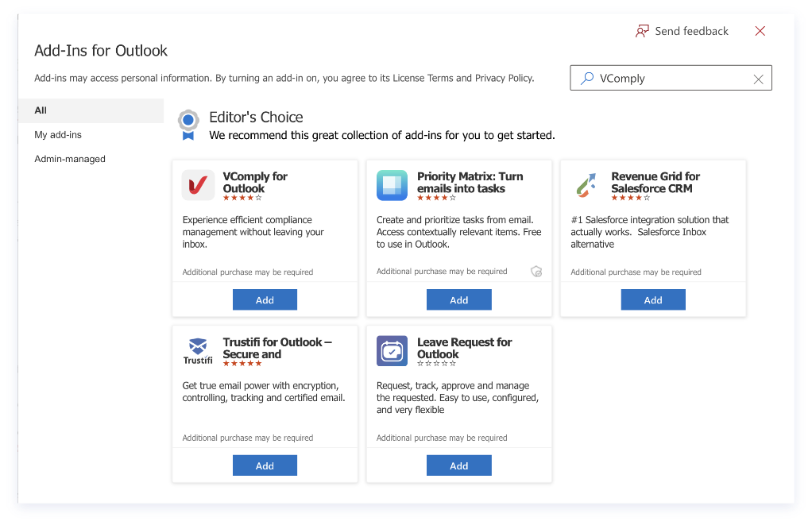Click the VComply for Outlook logo icon

click(199, 185)
